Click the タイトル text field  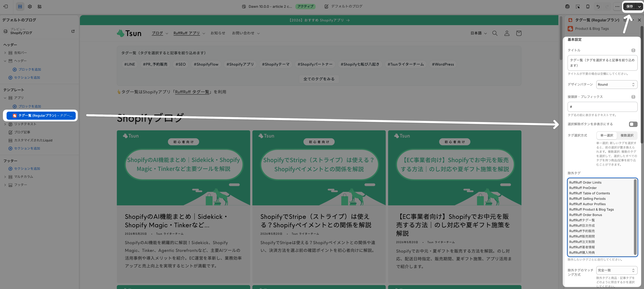(602, 63)
